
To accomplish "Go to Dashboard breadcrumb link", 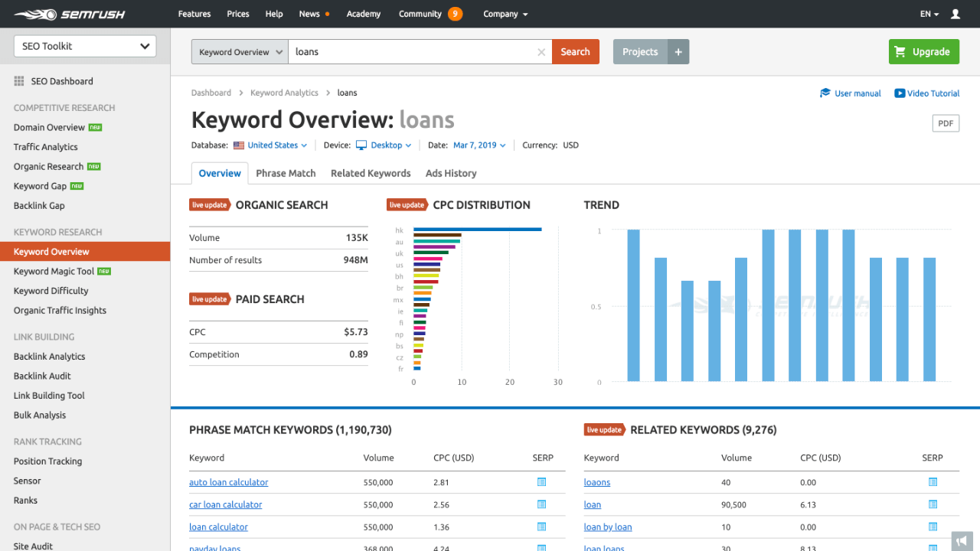I will tap(211, 93).
